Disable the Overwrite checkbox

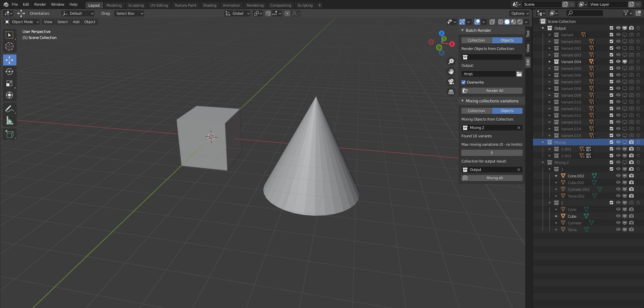point(463,82)
